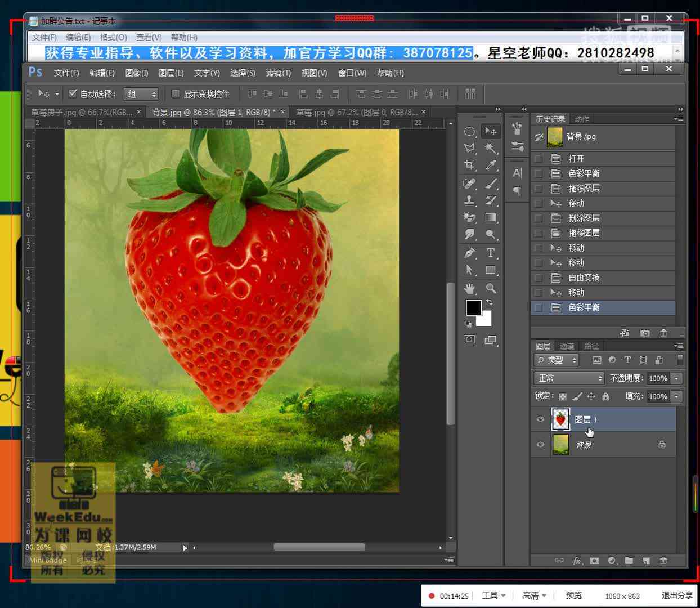Image resolution: width=700 pixels, height=608 pixels.
Task: Create a new group folder icon
Action: pos(629,561)
